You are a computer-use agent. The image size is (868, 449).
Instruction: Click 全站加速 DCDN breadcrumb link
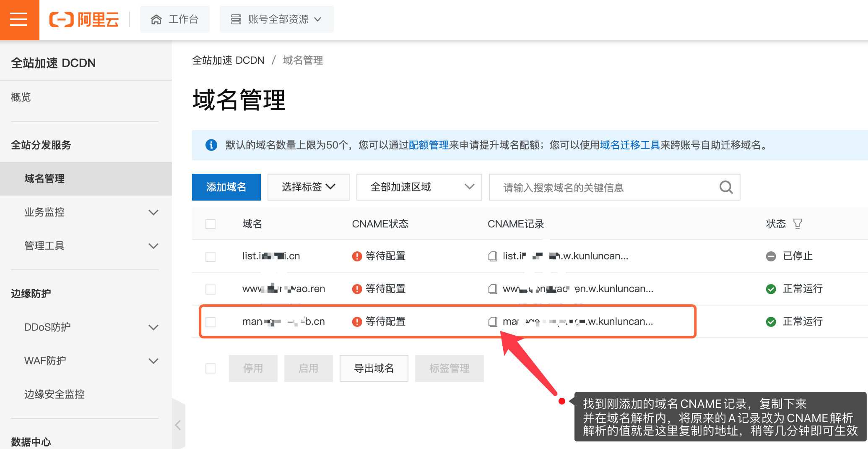point(228,60)
